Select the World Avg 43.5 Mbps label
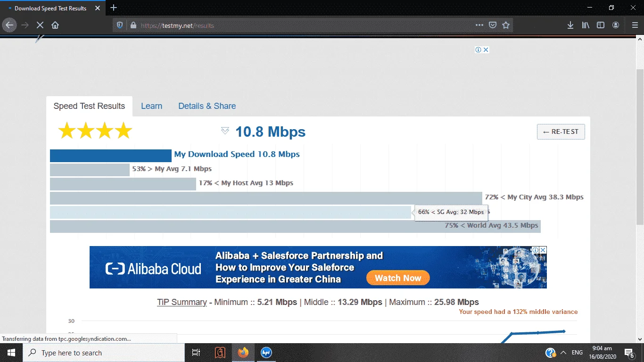This screenshot has height=362, width=644. click(x=491, y=225)
